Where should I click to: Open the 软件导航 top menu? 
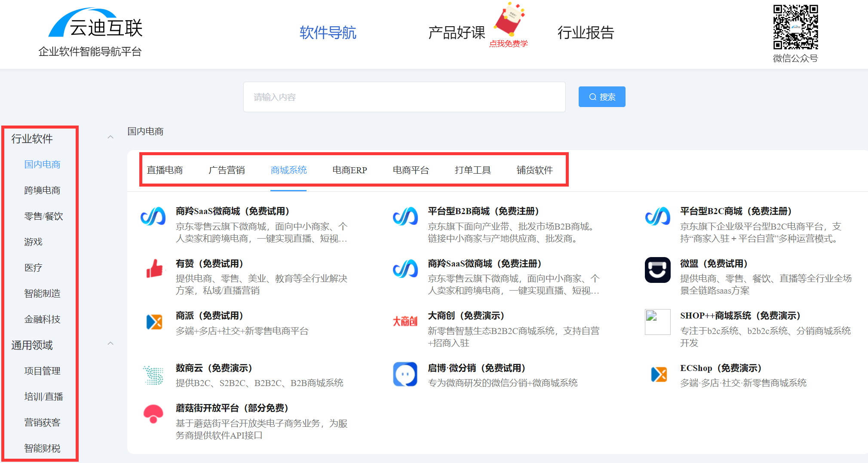point(328,33)
